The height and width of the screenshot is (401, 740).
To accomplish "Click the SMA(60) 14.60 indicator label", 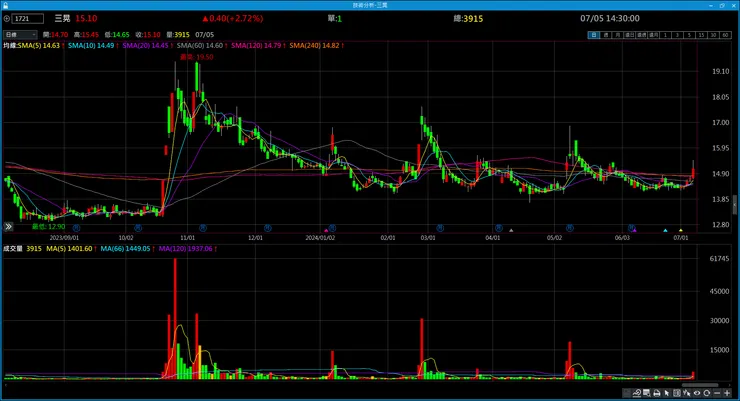I will [202, 45].
